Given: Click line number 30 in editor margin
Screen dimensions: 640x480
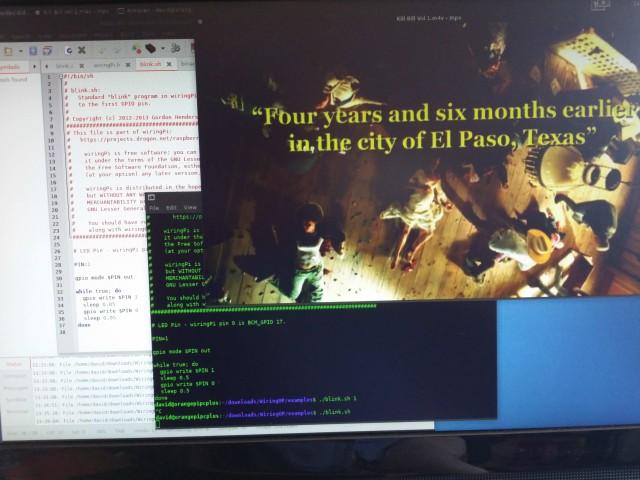Looking at the screenshot, I should coord(59,278).
